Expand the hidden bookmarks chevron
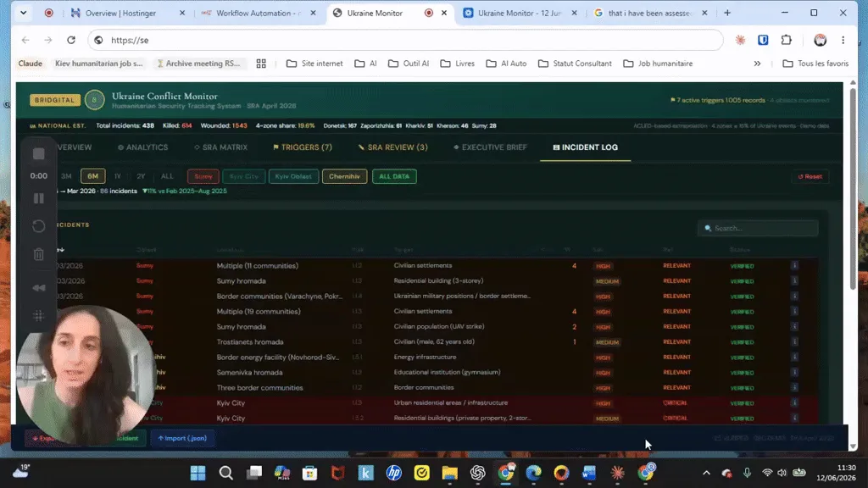 (757, 64)
